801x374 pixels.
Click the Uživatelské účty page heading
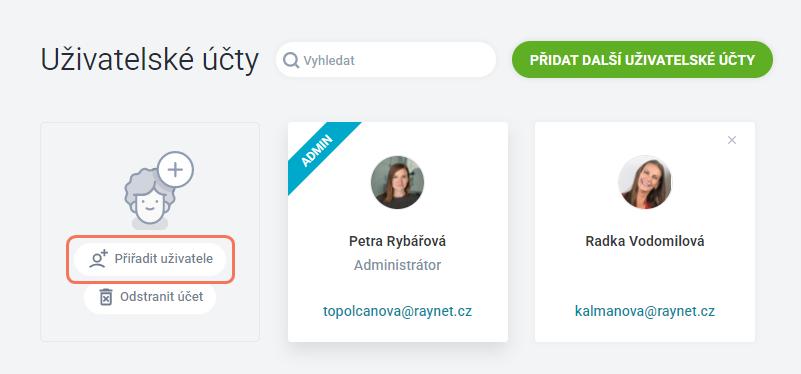pos(150,60)
